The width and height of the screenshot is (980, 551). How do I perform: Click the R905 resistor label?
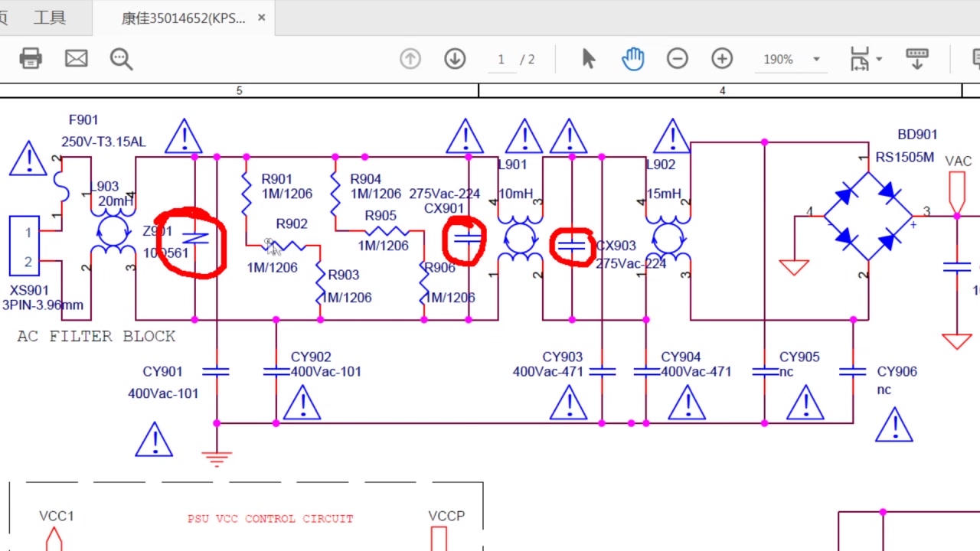[381, 216]
